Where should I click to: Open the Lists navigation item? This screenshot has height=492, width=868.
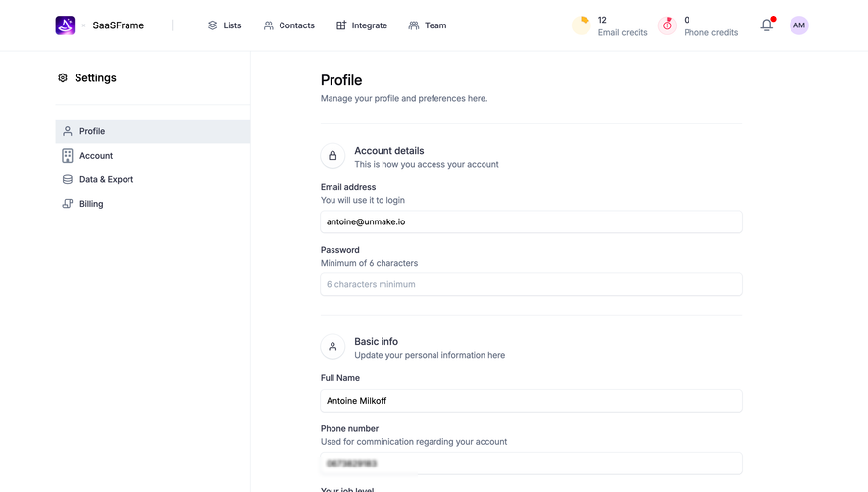point(225,25)
